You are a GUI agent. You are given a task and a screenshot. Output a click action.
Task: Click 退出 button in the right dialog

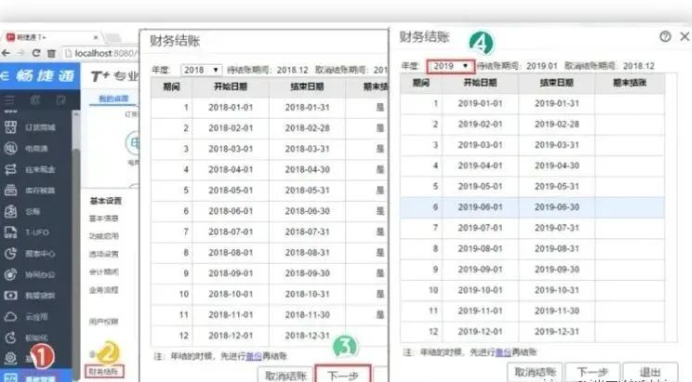tap(650, 372)
